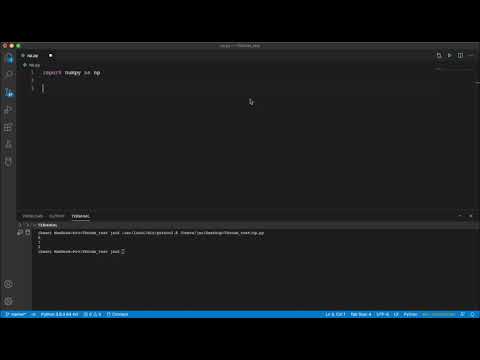Open the Manage gear menu

(8, 301)
